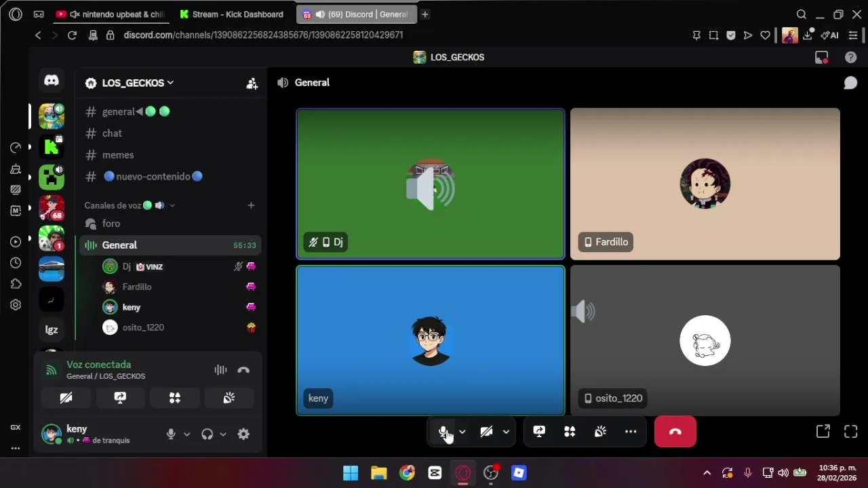Open activities in call control bar
Image resolution: width=868 pixels, height=488 pixels.
pos(570,432)
